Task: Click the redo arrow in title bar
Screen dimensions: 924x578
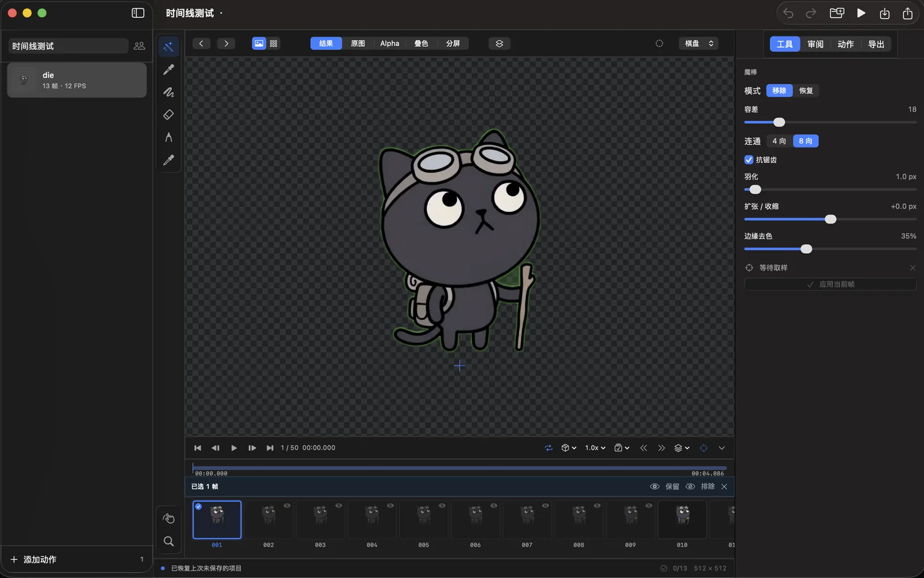Action: point(811,13)
